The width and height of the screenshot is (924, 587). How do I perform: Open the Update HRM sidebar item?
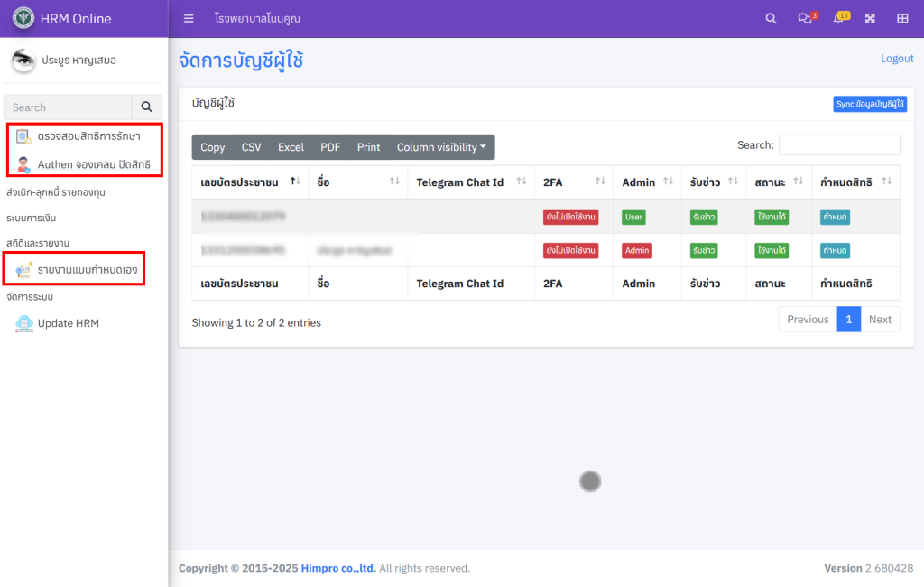pos(68,323)
